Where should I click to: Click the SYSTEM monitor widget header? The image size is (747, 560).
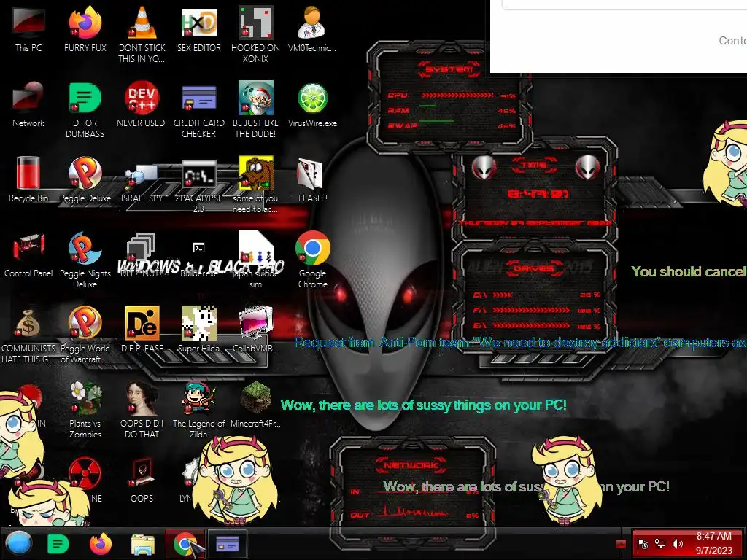tap(449, 69)
